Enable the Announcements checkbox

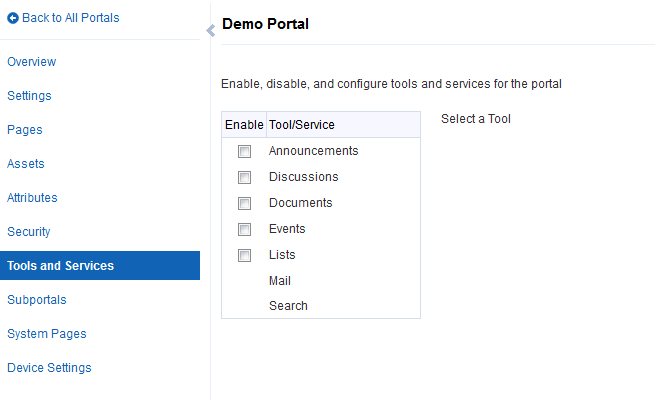[244, 151]
